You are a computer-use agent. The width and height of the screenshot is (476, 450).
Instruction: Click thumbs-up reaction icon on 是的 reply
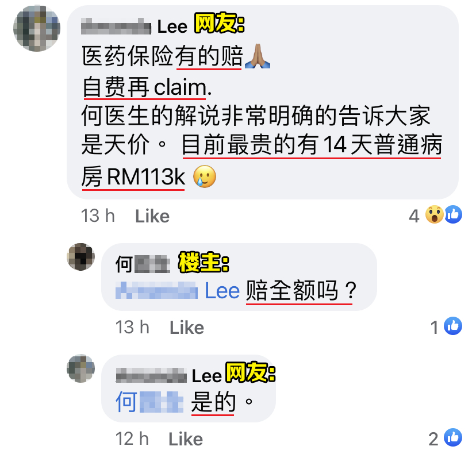point(453,437)
